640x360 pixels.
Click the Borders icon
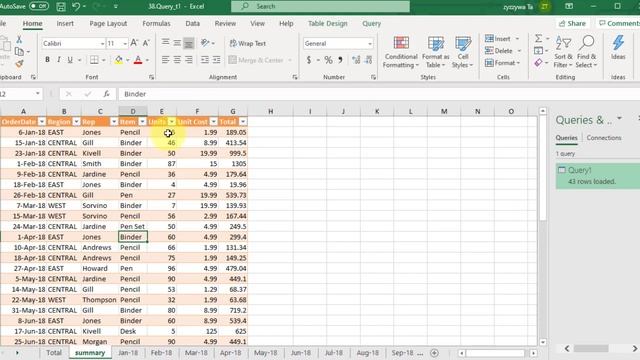coord(94,60)
